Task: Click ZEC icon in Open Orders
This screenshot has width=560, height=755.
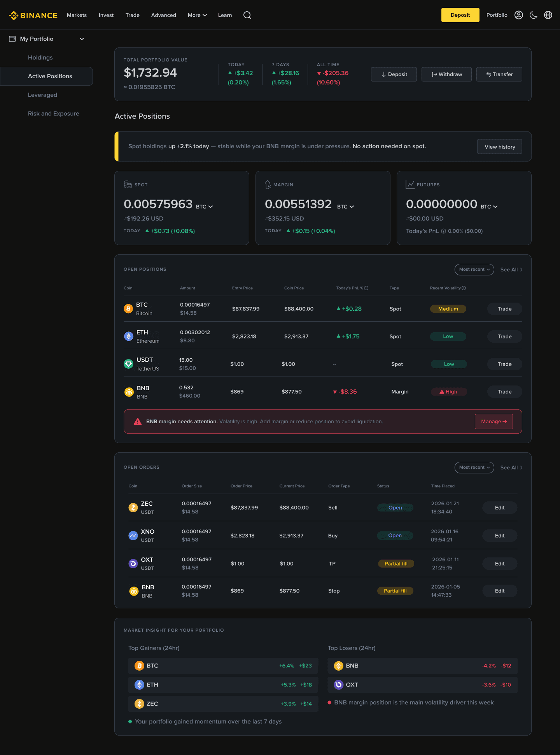Action: tap(133, 508)
